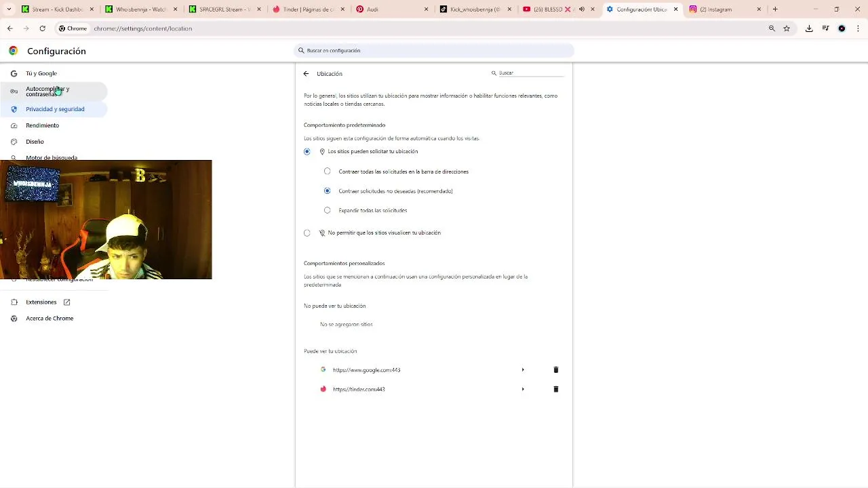Open a new tab with plus button
The image size is (868, 488).
tap(775, 9)
